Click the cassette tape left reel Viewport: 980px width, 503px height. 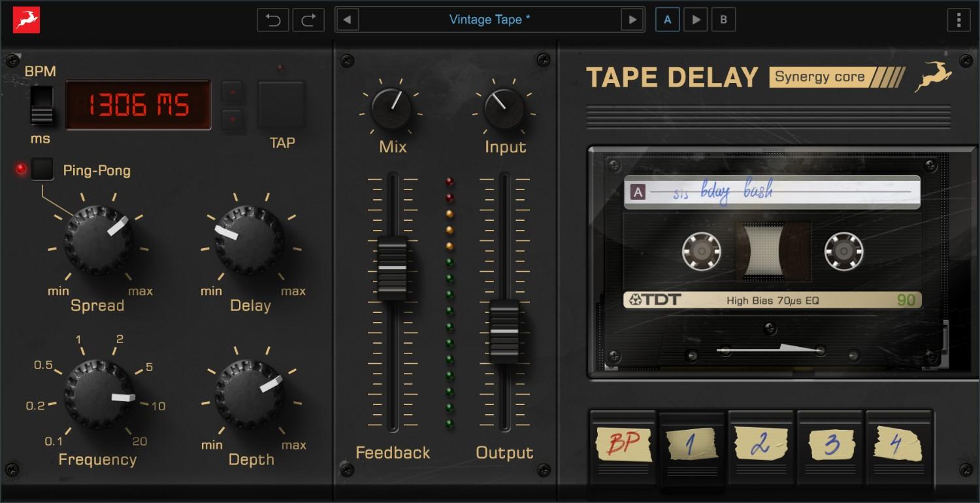coord(701,251)
